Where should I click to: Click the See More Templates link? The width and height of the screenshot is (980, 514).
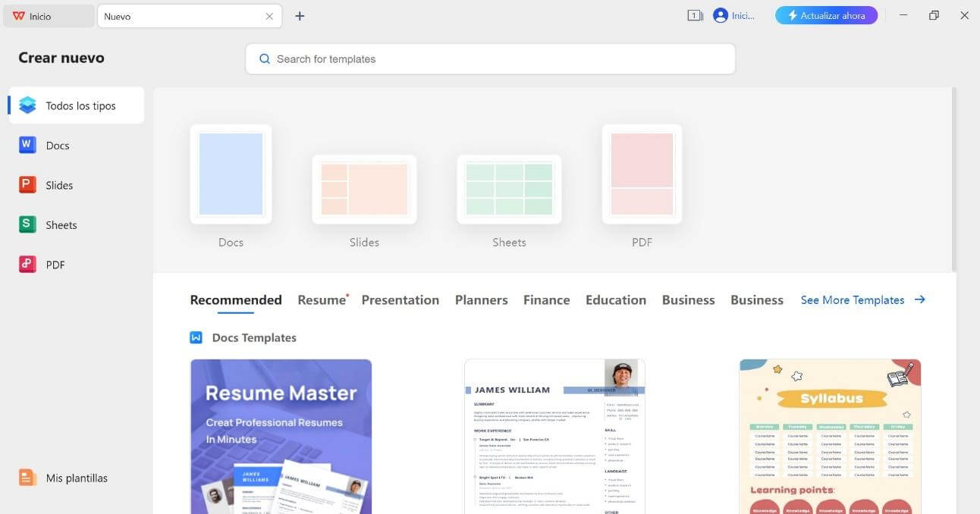853,299
